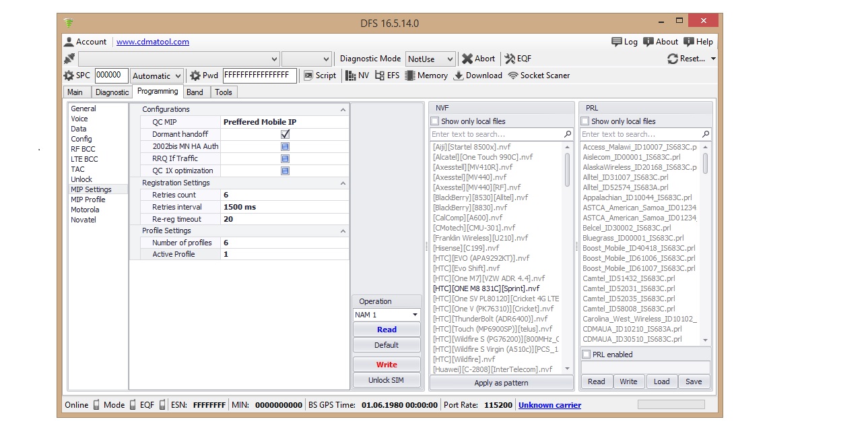Image resolution: width=868 pixels, height=430 pixels.
Task: Expand the Diagnostic Mode dropdown
Action: pyautogui.click(x=449, y=59)
